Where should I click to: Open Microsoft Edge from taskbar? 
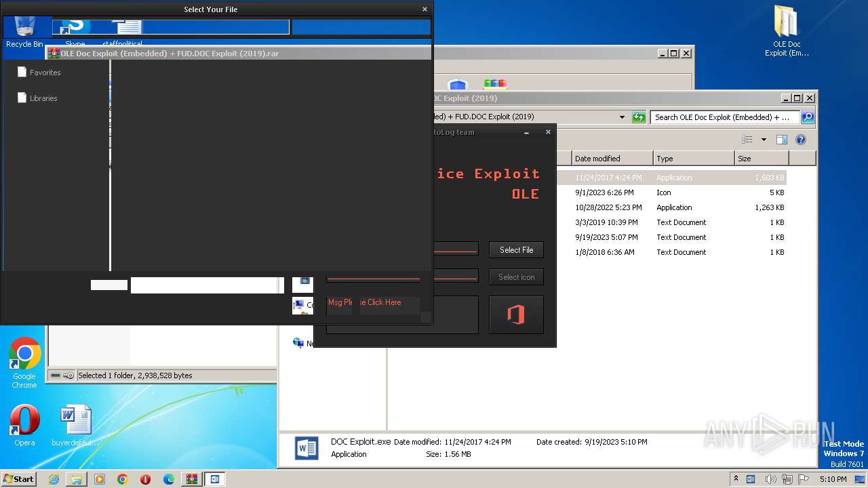[x=169, y=479]
